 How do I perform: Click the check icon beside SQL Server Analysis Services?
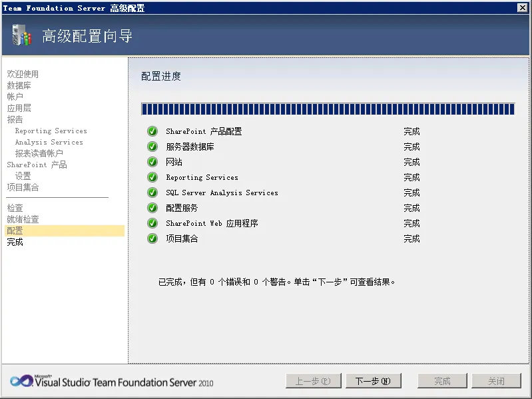(152, 193)
